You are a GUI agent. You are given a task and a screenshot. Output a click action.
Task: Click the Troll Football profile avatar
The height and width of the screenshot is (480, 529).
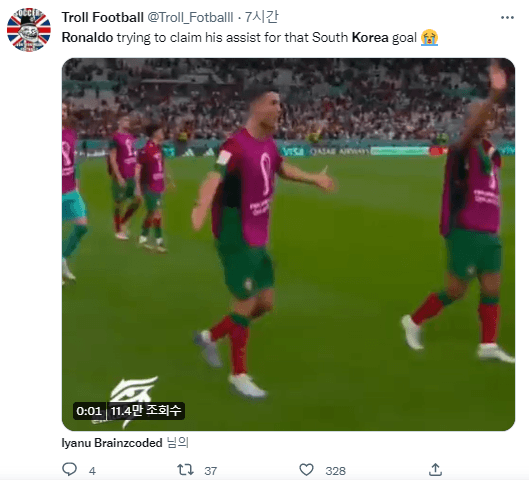[x=29, y=30]
